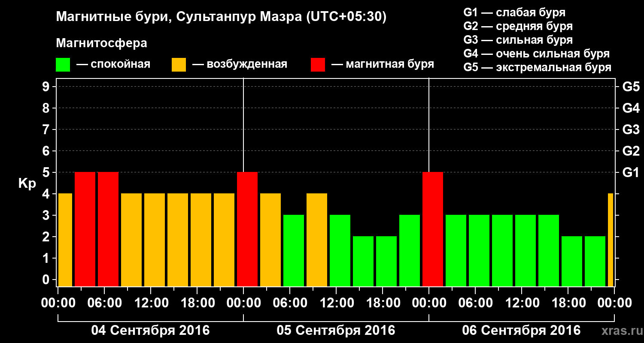This screenshot has width=644, height=343.
Task: Click the '— возбужденная' legend label
Action: click(x=240, y=65)
